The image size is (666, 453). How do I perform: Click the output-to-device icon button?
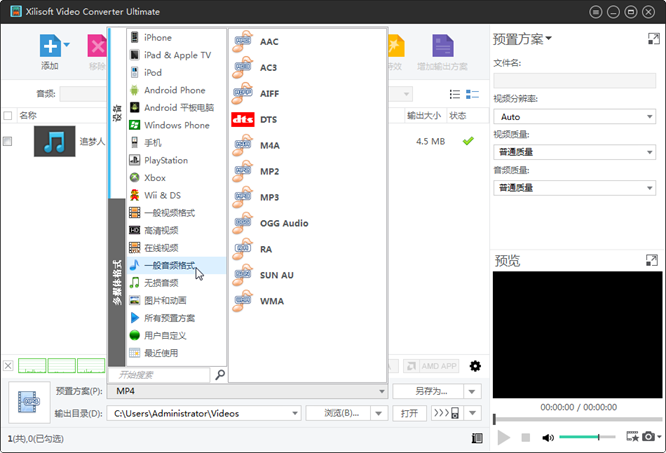(446, 413)
